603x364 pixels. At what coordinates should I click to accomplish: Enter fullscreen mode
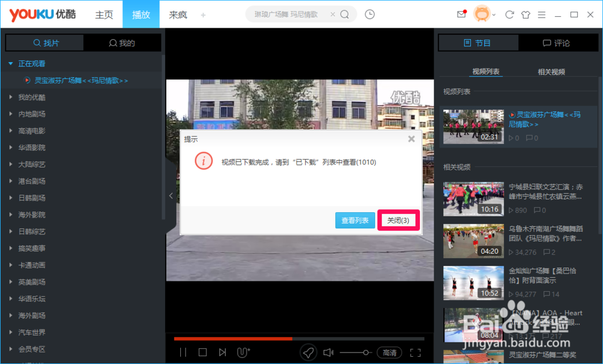tap(415, 353)
